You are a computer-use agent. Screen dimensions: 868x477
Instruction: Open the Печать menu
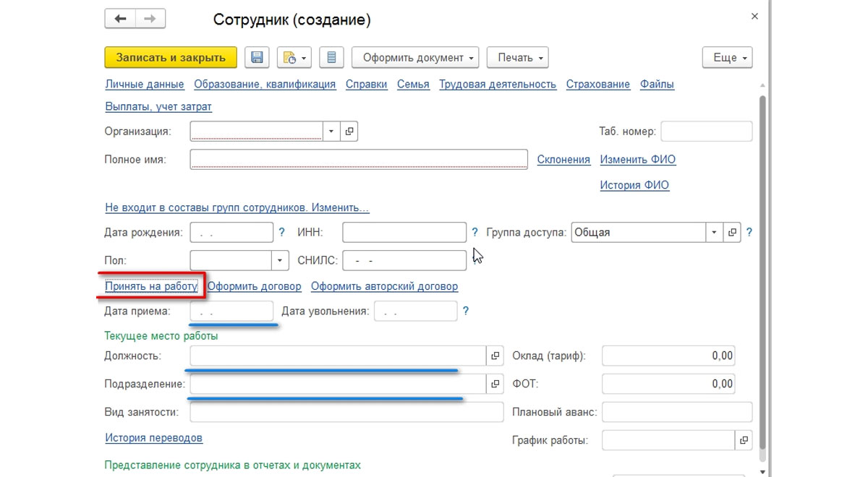517,58
